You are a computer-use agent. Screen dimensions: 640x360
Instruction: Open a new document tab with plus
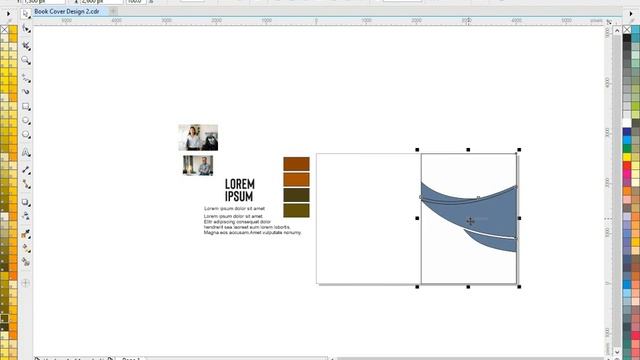click(113, 11)
